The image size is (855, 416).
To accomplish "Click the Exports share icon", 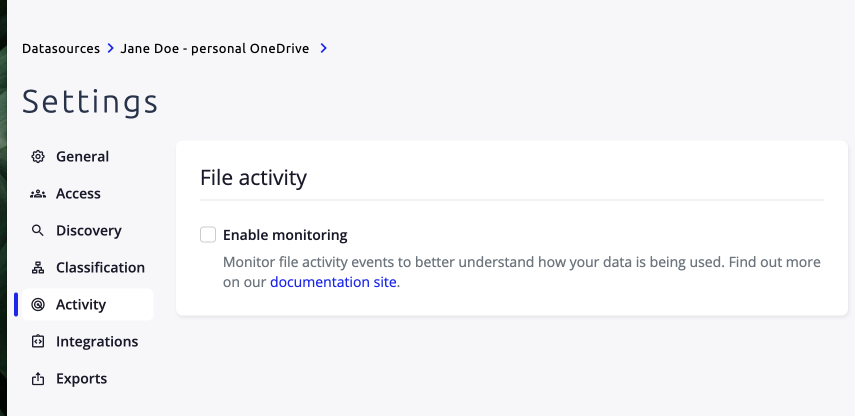I will tap(38, 379).
